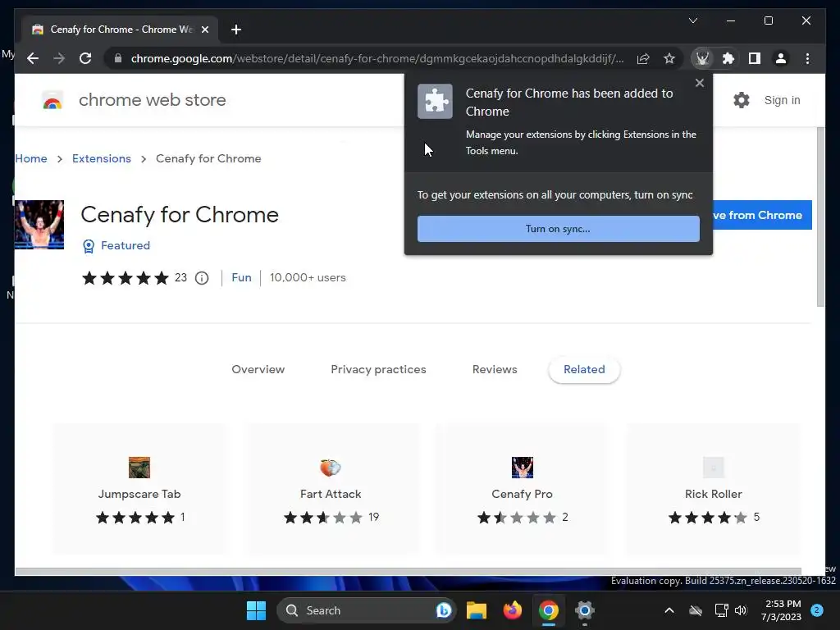This screenshot has height=630, width=840.
Task: Open a new browser tab
Action: coord(236,30)
